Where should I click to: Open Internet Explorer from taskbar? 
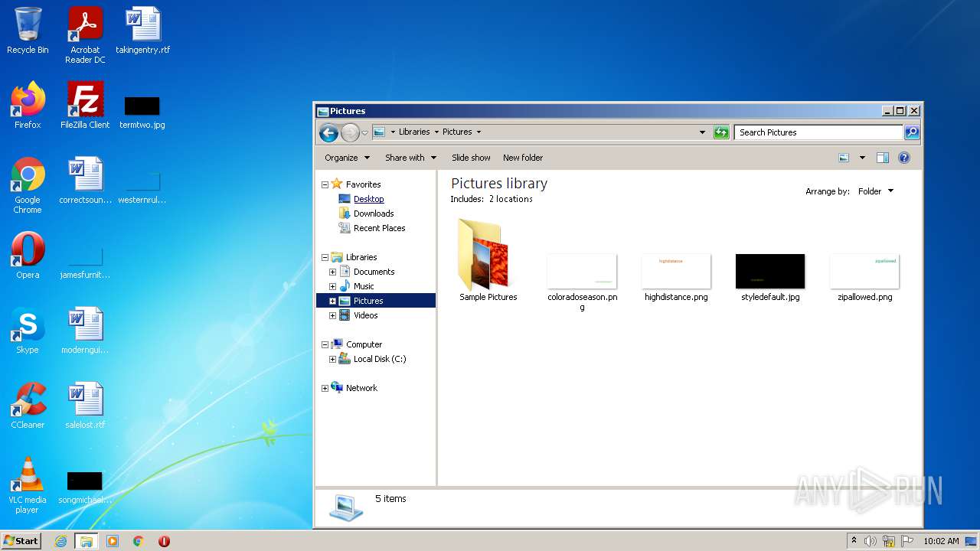click(x=60, y=541)
